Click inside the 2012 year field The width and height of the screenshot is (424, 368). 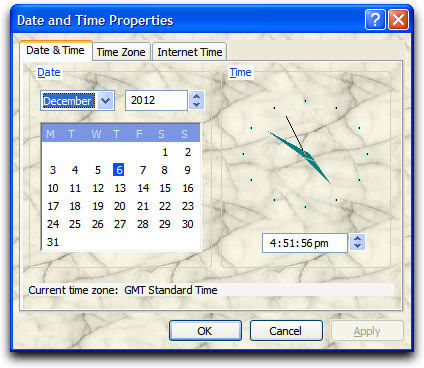tap(156, 100)
